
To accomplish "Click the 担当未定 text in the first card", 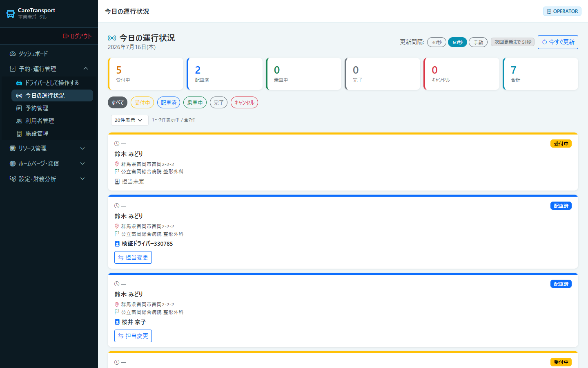I will (x=133, y=182).
